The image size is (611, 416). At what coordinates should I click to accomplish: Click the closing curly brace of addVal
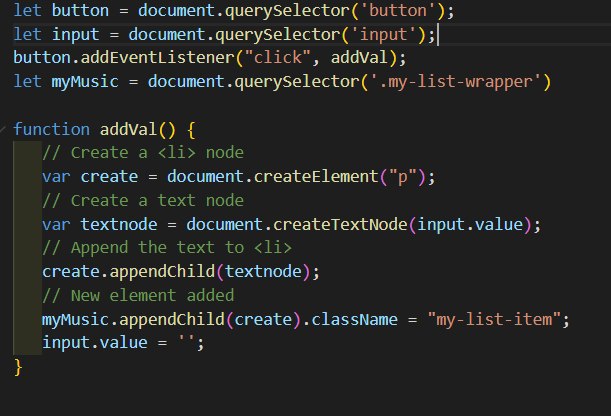click(x=18, y=367)
